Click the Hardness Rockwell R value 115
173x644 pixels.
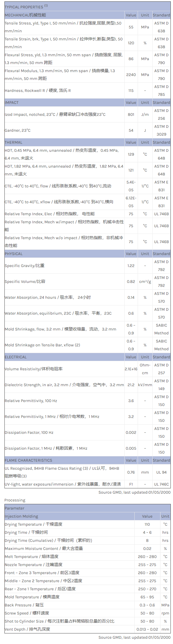coord(131,90)
